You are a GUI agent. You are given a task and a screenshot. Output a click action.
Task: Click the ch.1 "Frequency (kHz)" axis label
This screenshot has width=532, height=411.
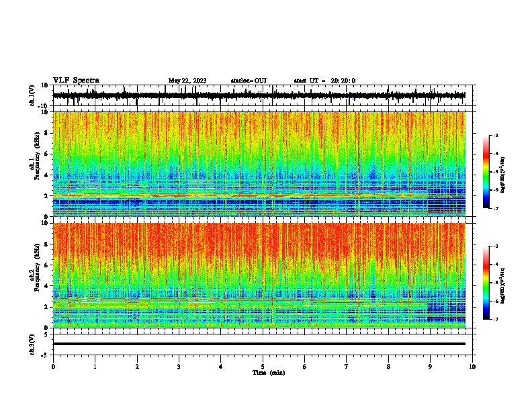[x=37, y=156]
